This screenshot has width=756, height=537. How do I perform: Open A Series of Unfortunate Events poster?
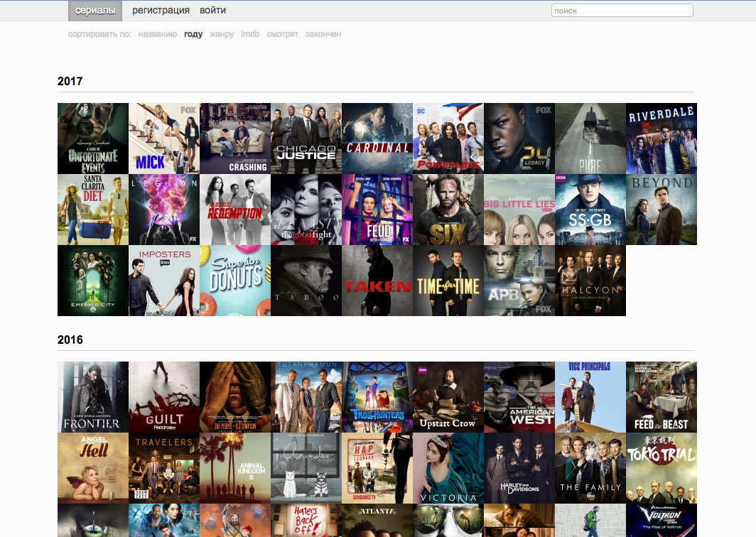[93, 139]
